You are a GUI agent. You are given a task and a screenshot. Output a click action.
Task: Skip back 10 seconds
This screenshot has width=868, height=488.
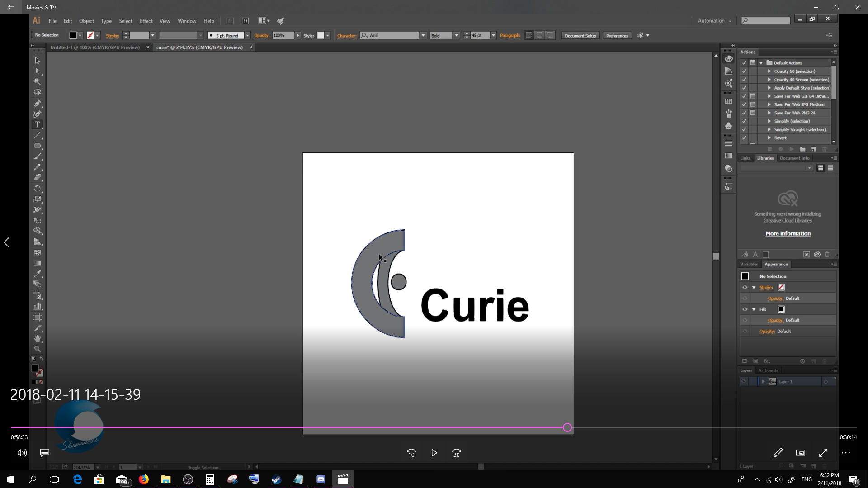[x=411, y=453]
